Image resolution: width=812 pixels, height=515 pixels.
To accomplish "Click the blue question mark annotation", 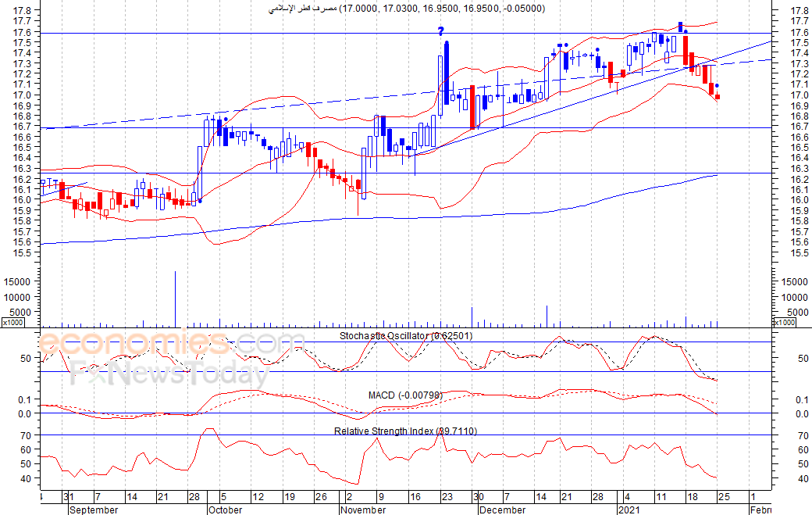I will [x=440, y=31].
